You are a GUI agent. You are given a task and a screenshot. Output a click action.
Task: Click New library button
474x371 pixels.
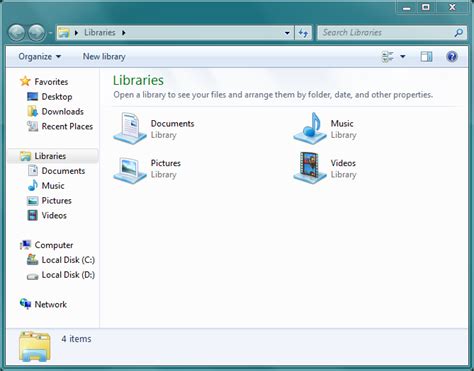coord(104,56)
